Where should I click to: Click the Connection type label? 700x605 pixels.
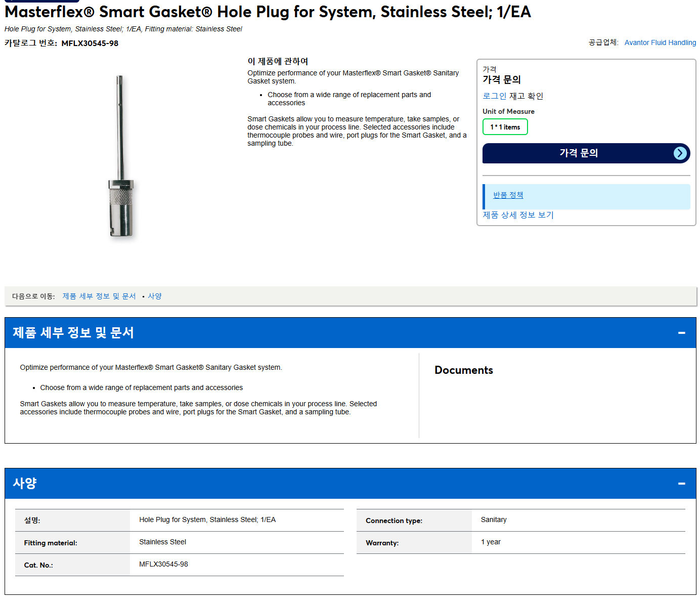pyautogui.click(x=394, y=521)
